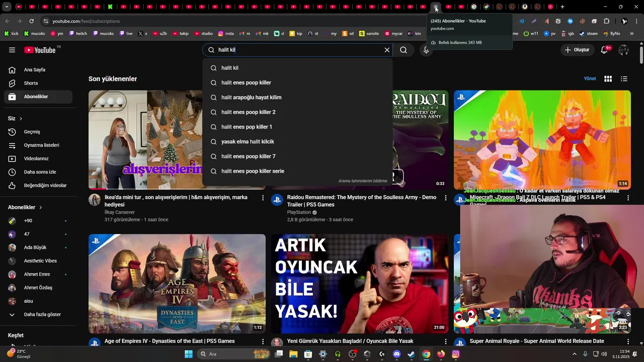644x362 pixels.
Task: Open options for Yeni Gümrük Yasakları video
Action: [445, 342]
